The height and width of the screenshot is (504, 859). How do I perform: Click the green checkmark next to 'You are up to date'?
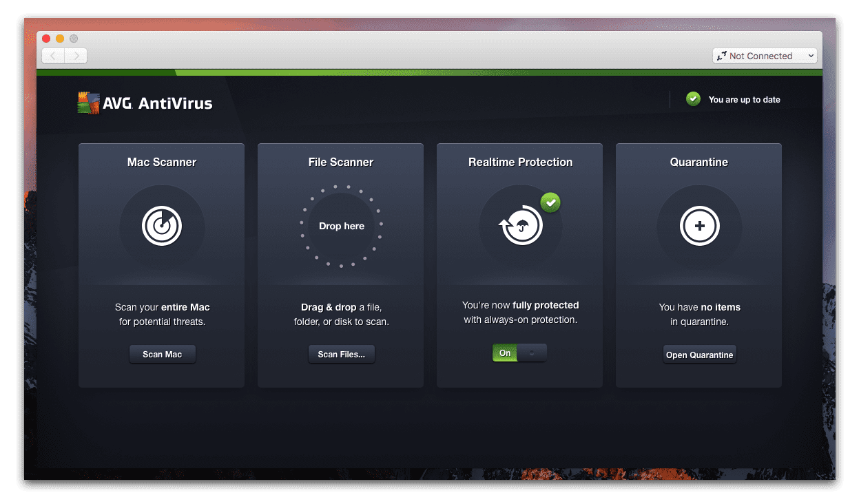(693, 98)
